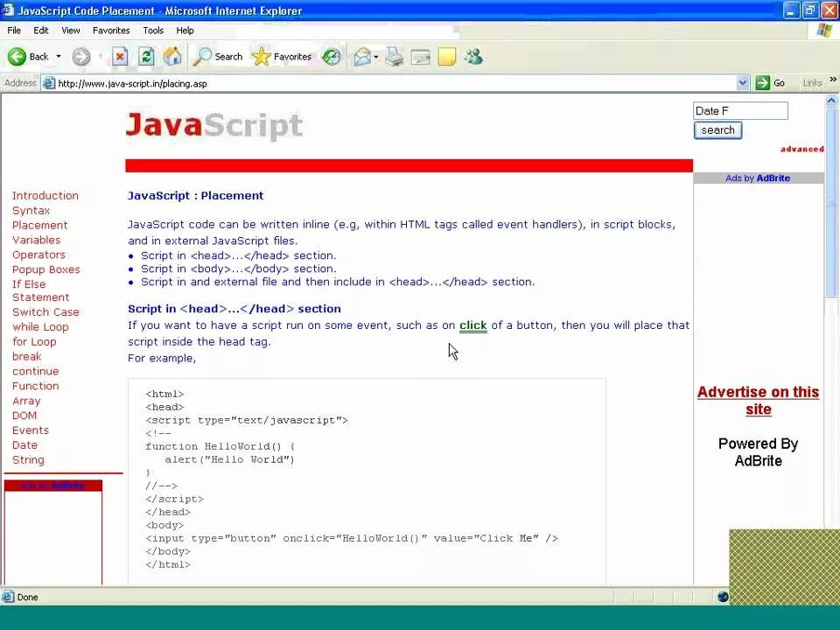Click the yellow Discuss note icon
Viewport: 840px width, 630px height.
point(447,56)
